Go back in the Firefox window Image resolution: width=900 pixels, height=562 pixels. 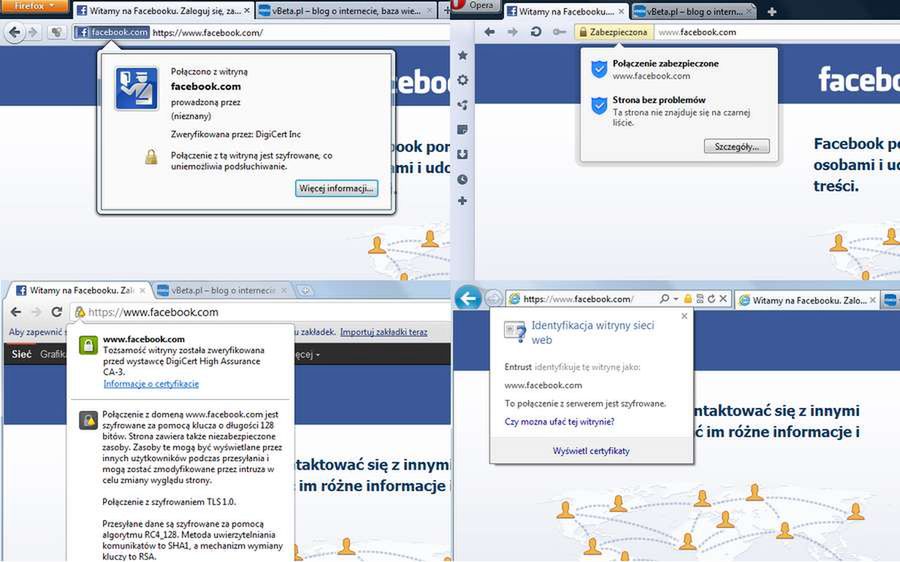pyautogui.click(x=15, y=32)
